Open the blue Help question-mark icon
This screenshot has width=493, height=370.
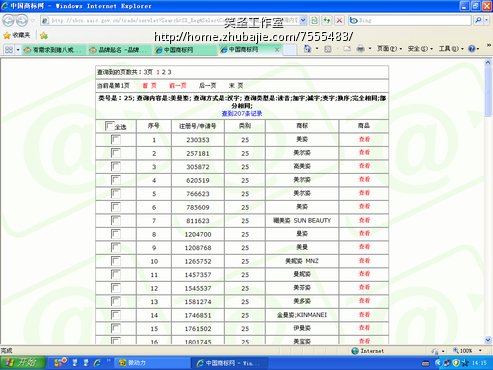[472, 49]
